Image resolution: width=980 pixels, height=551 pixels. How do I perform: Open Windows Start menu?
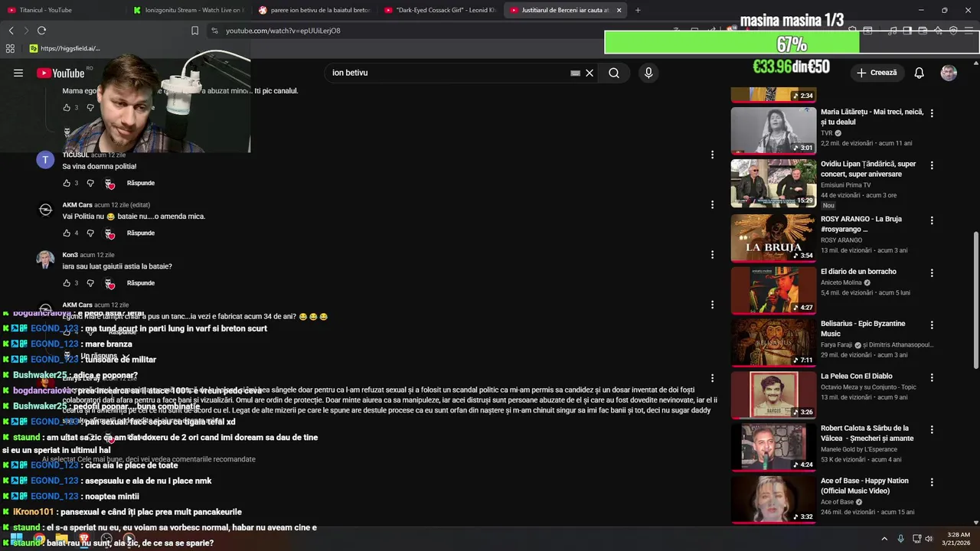17,539
